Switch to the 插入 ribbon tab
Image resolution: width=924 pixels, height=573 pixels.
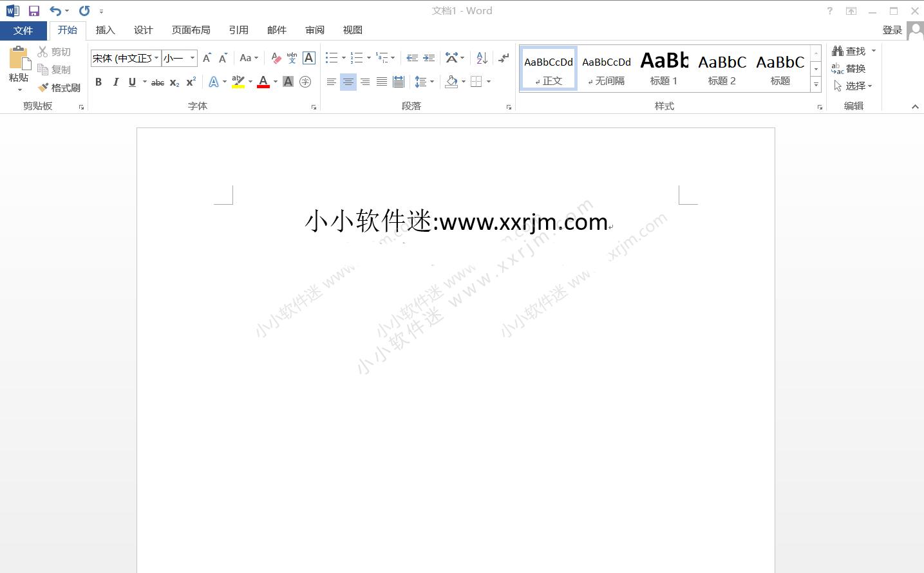point(104,30)
